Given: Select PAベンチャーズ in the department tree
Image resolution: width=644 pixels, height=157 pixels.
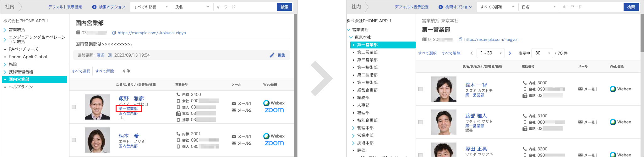Looking at the screenshot, I should coord(24,49).
